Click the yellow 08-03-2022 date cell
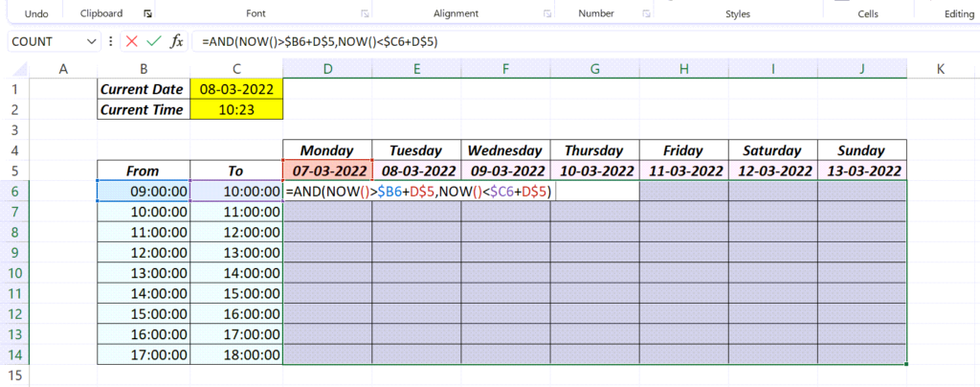The height and width of the screenshot is (387, 980). (236, 89)
